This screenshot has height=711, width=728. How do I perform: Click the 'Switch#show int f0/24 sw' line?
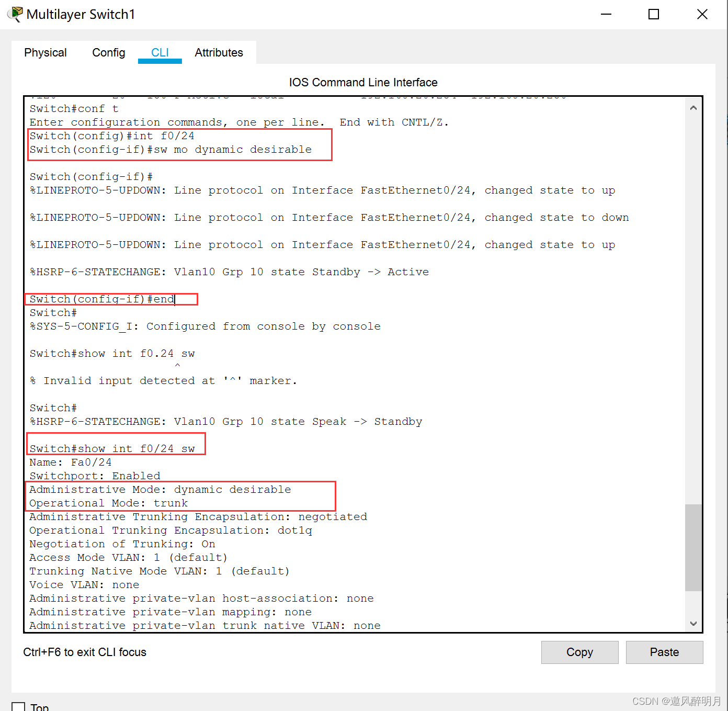click(112, 448)
